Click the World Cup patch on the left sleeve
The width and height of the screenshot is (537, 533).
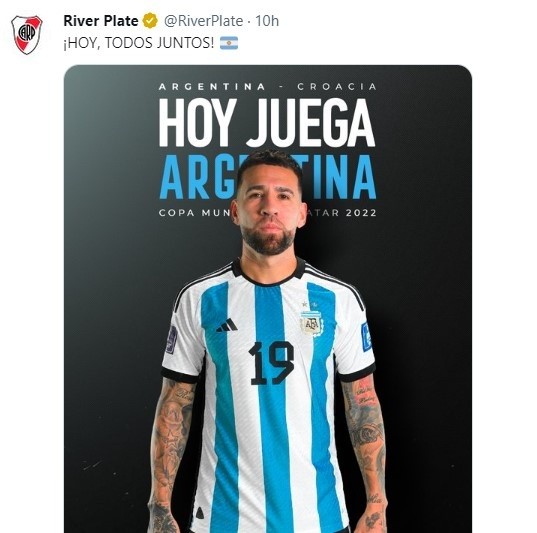(x=171, y=340)
